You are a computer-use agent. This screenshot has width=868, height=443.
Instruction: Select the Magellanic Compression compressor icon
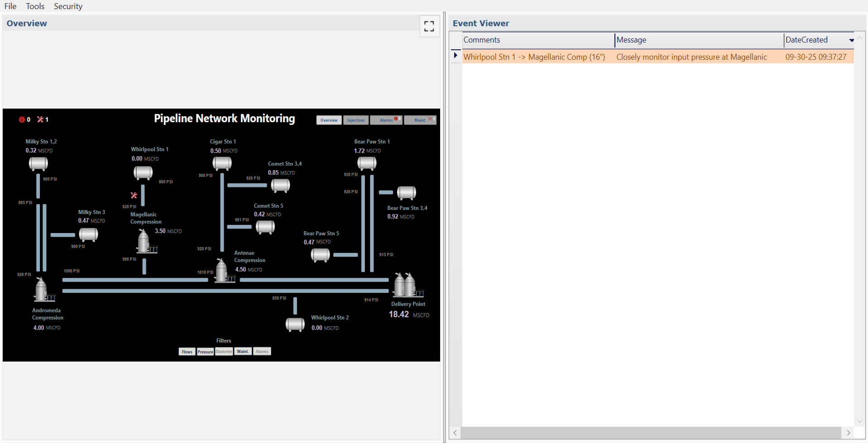(145, 242)
